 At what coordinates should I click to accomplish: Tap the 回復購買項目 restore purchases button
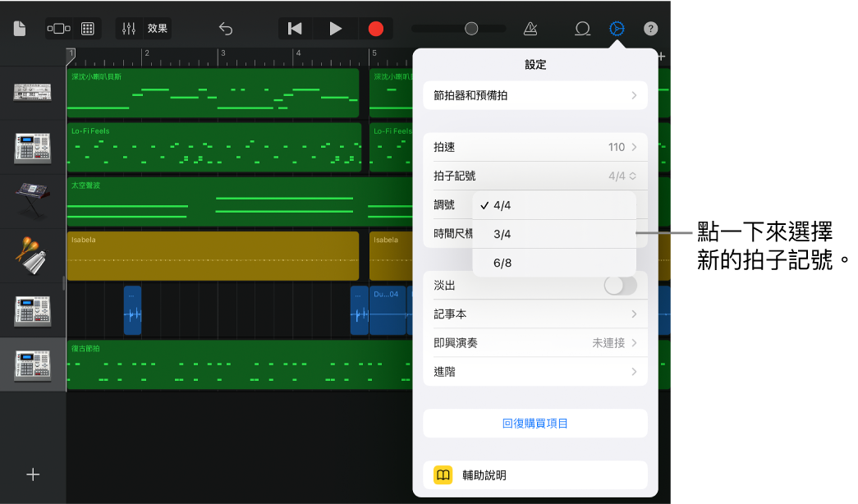(x=535, y=423)
